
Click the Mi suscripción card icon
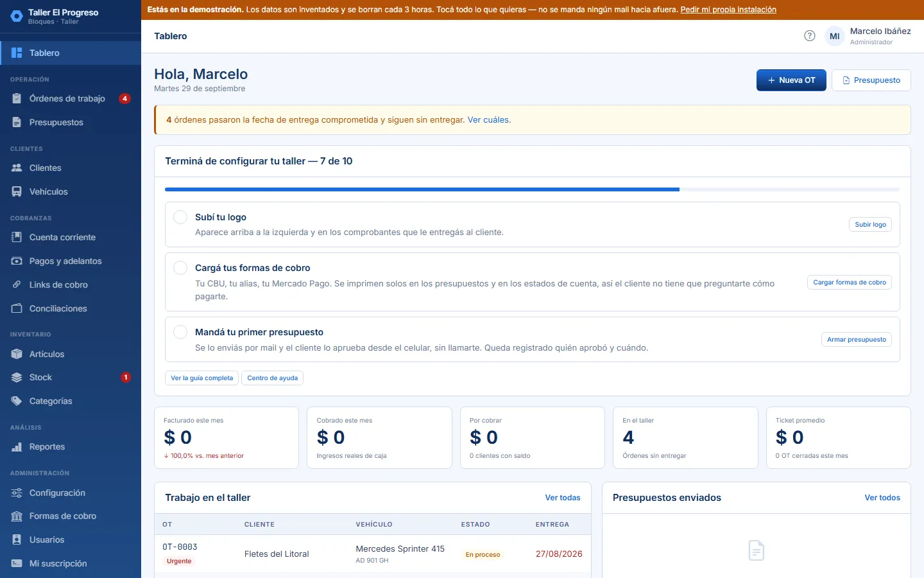17,563
